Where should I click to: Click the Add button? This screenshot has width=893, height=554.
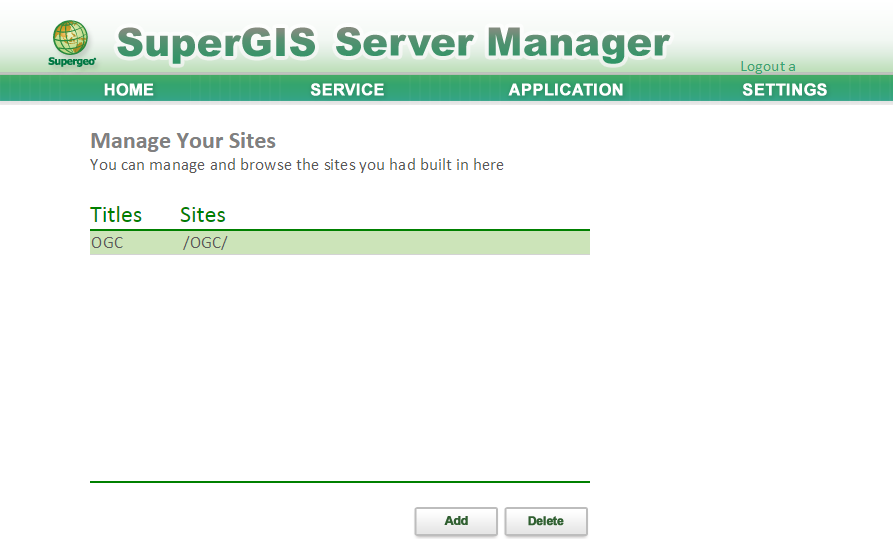pyautogui.click(x=456, y=521)
